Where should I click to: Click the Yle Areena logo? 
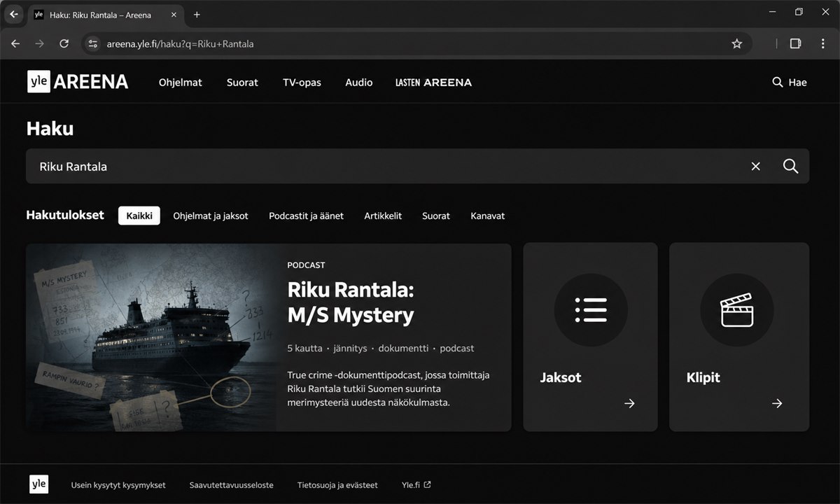click(78, 82)
